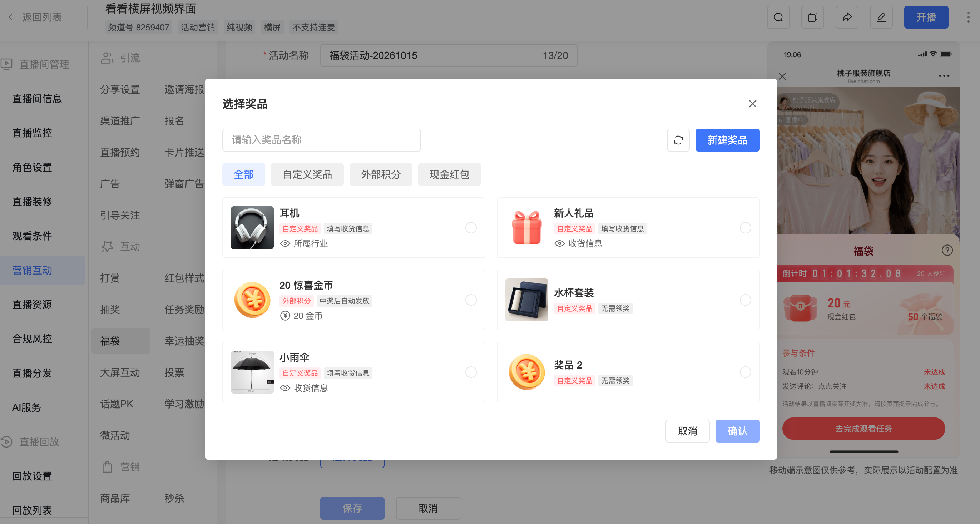
Task: Click the 直播回放 section icon
Action: pos(6,441)
